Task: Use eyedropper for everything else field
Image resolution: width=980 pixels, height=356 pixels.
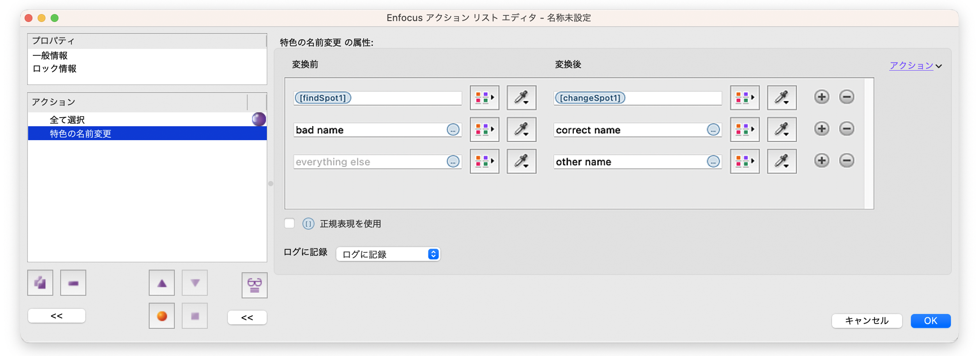Action: point(522,161)
